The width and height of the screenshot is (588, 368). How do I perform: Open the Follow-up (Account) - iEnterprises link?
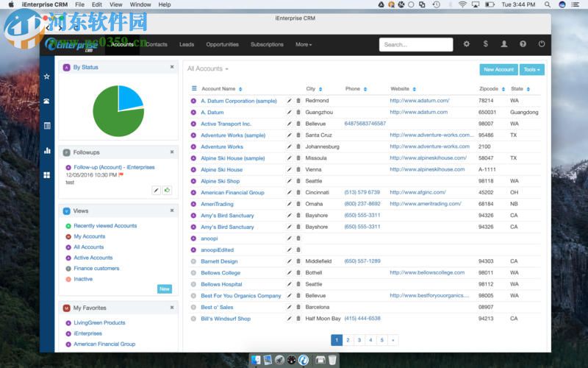click(x=114, y=167)
